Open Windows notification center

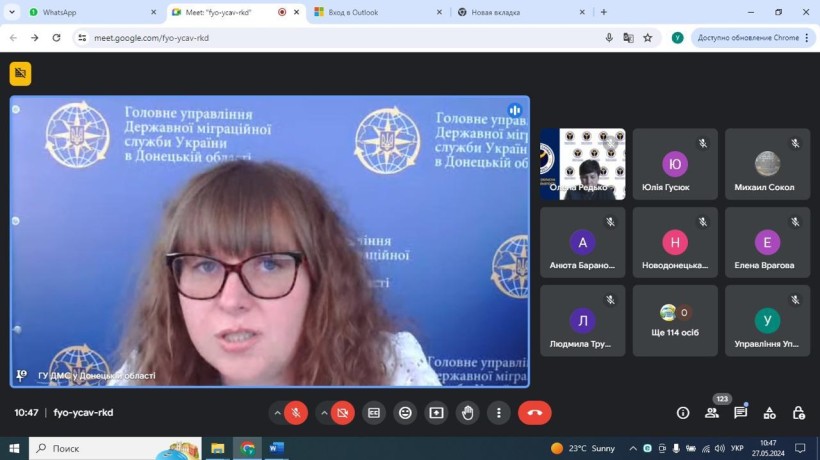(x=800, y=448)
